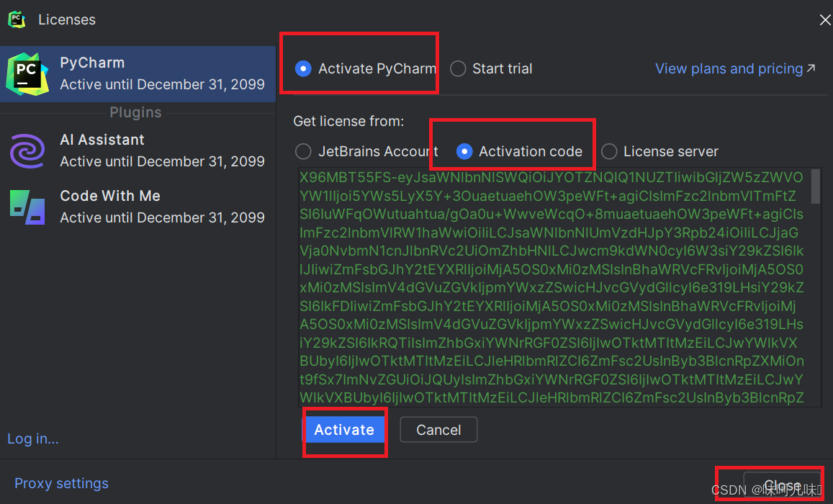Click the activation code line starting X96MBT55FS
The image size is (833, 504).
tap(551, 177)
